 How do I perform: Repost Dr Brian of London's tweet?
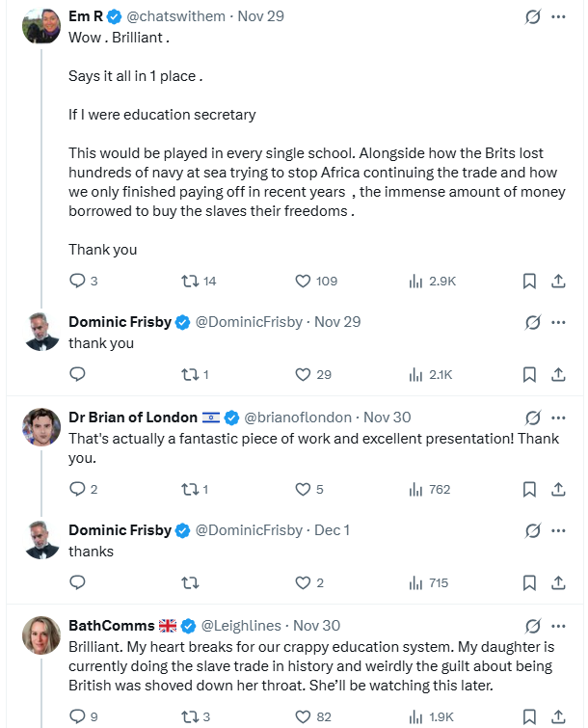[191, 489]
